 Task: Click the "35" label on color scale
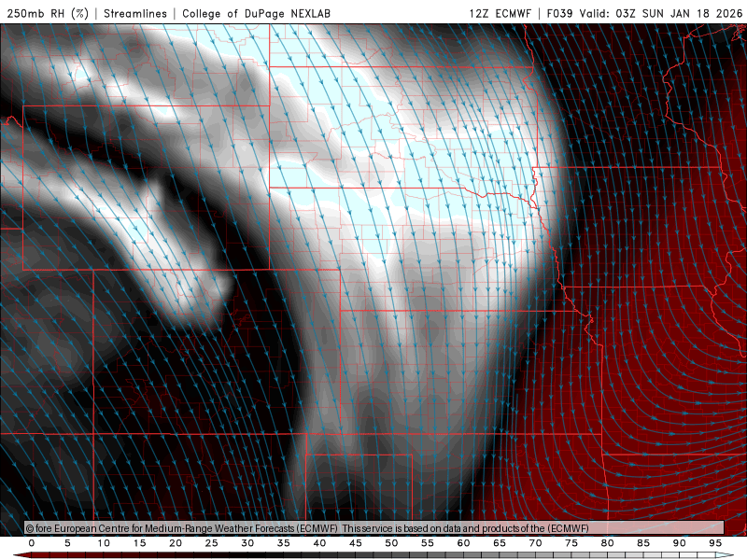284,543
